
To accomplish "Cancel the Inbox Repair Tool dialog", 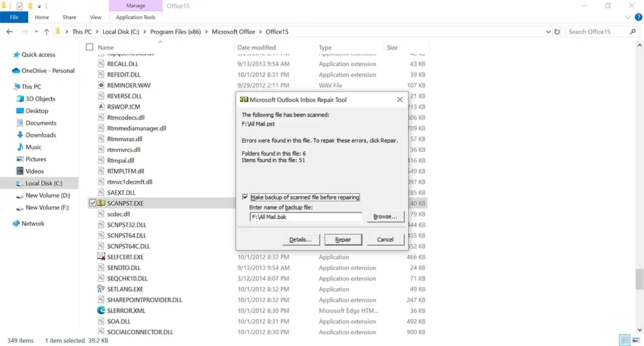I will tap(385, 239).
